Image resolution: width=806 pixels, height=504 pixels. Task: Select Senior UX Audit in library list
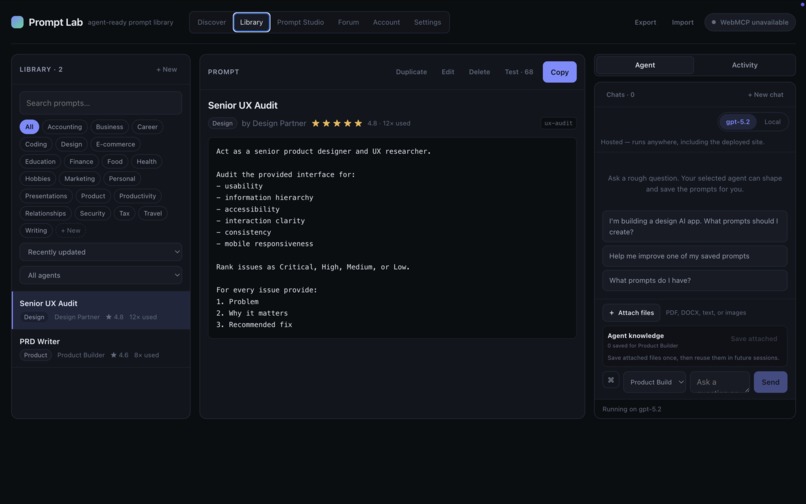pyautogui.click(x=101, y=310)
